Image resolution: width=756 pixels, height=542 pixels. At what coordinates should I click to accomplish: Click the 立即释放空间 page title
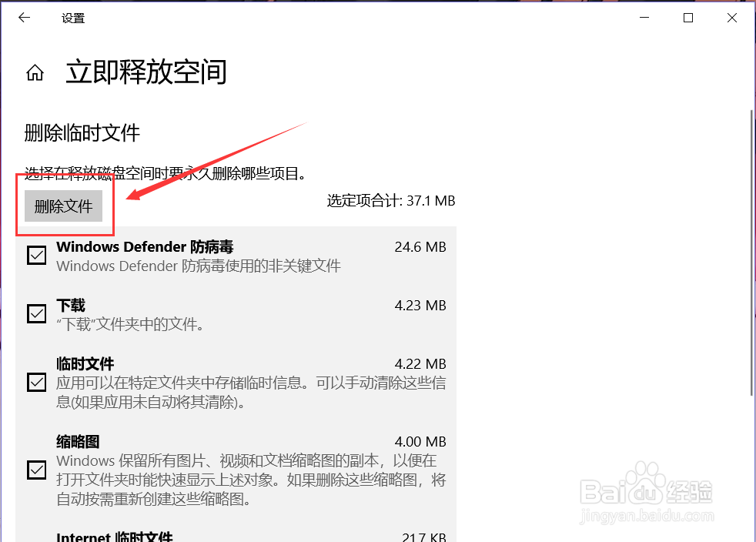pos(146,72)
